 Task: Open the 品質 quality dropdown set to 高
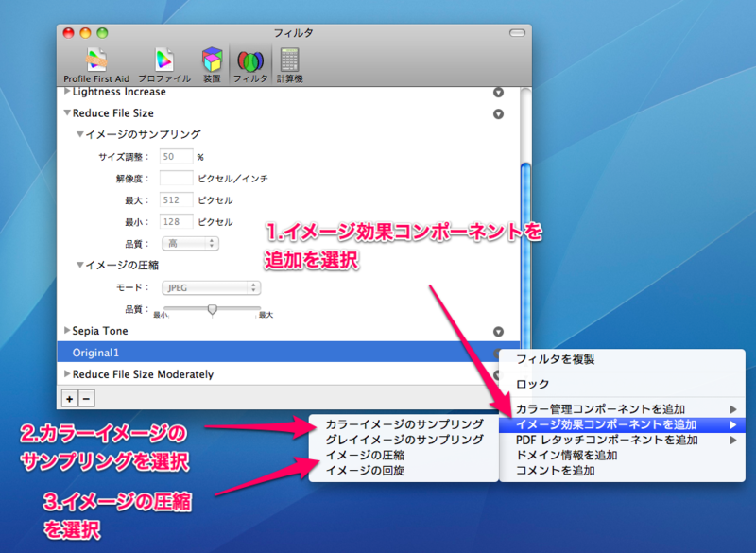(x=189, y=243)
